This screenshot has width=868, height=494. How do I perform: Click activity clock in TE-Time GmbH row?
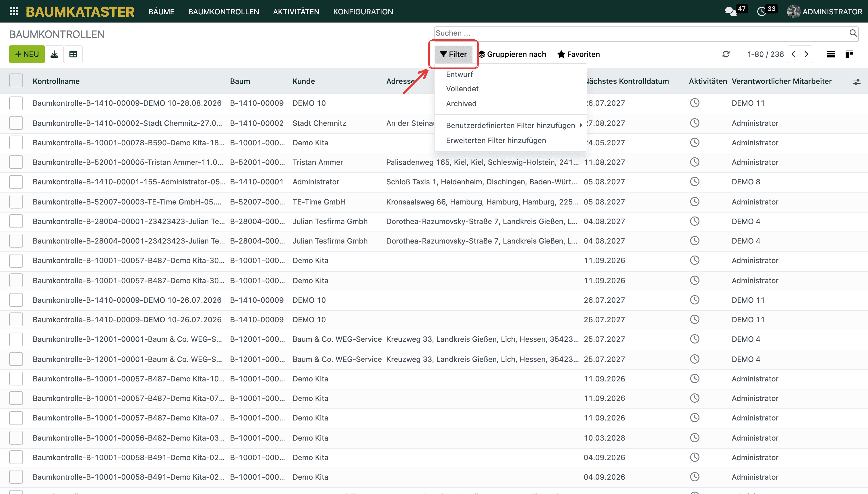[x=695, y=202]
